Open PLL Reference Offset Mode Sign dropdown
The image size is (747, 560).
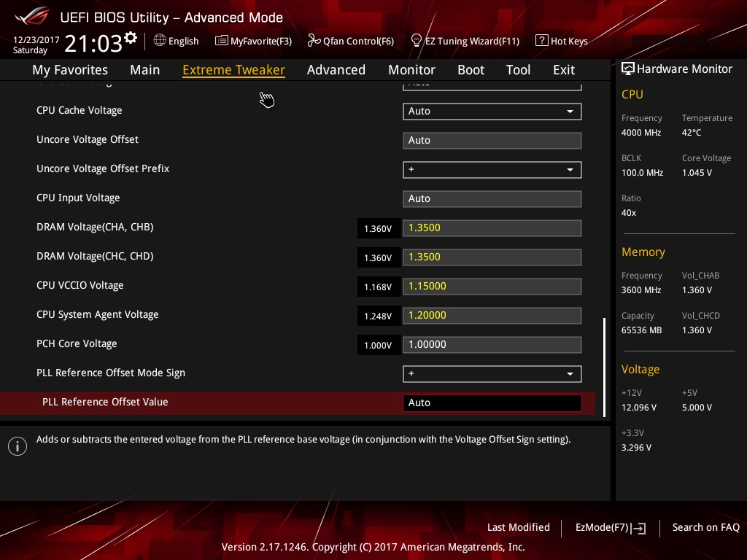pyautogui.click(x=492, y=374)
